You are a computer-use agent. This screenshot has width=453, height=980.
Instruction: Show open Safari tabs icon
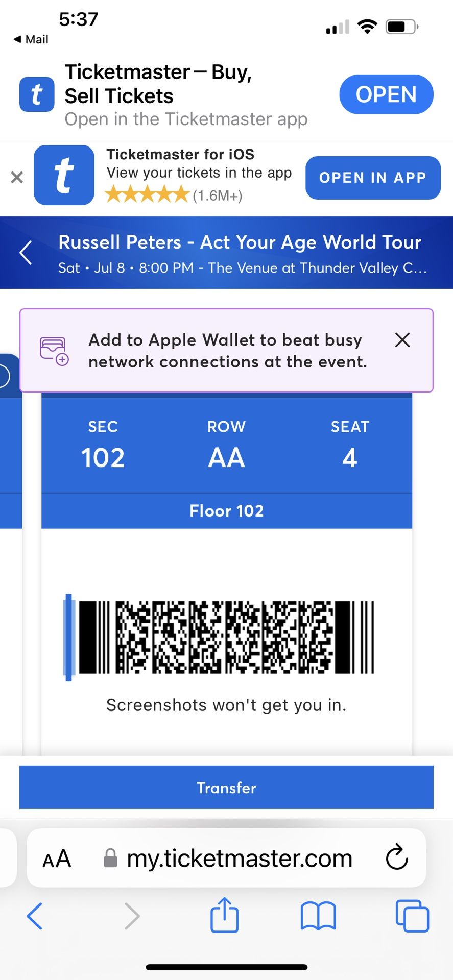[x=412, y=916]
